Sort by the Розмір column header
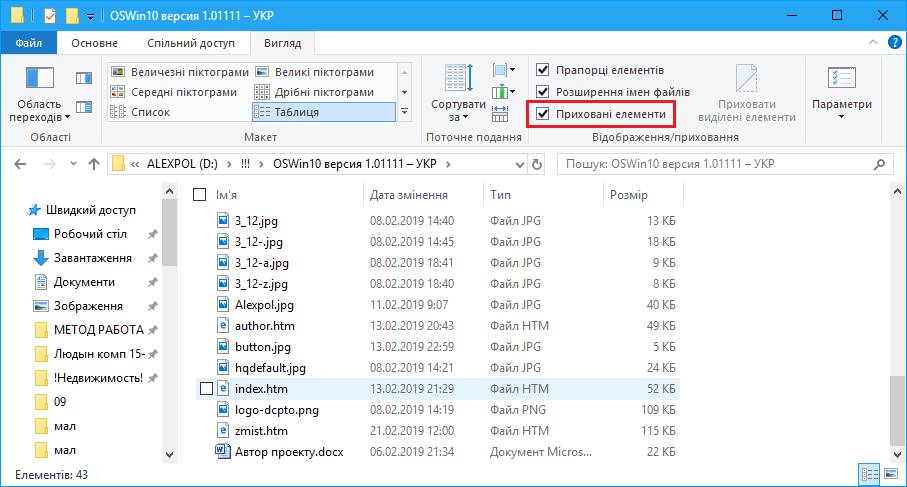This screenshot has height=487, width=907. (x=629, y=195)
